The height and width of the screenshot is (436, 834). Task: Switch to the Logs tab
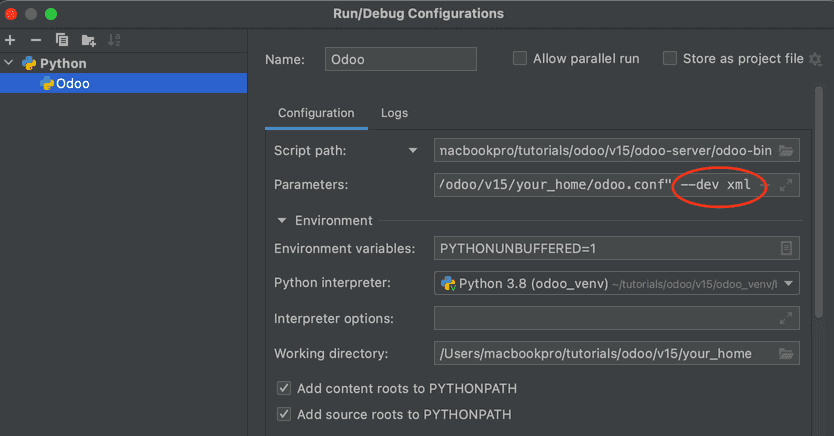394,113
